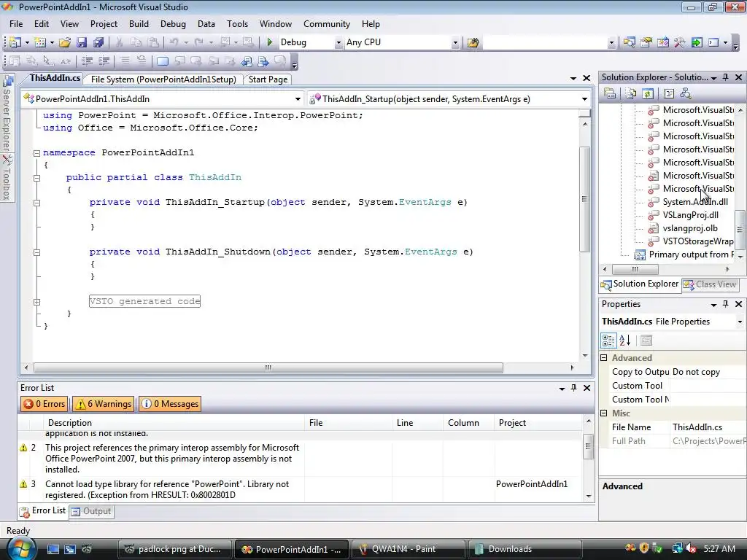
Task: Open the Toolbox hammer and wrench icon
Action: tap(679, 42)
